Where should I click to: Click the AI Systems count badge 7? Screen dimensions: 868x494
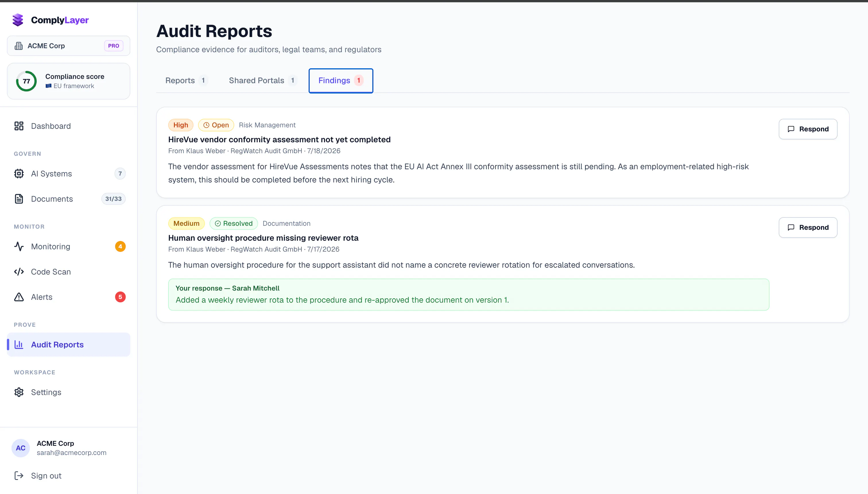pos(120,173)
